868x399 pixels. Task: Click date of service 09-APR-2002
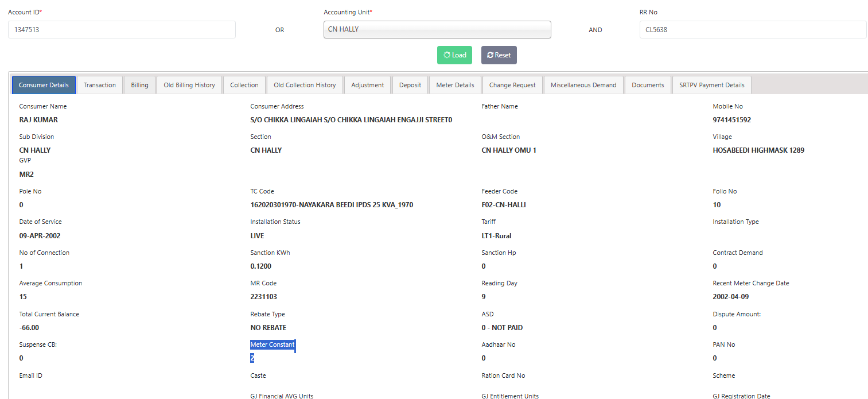(40, 236)
